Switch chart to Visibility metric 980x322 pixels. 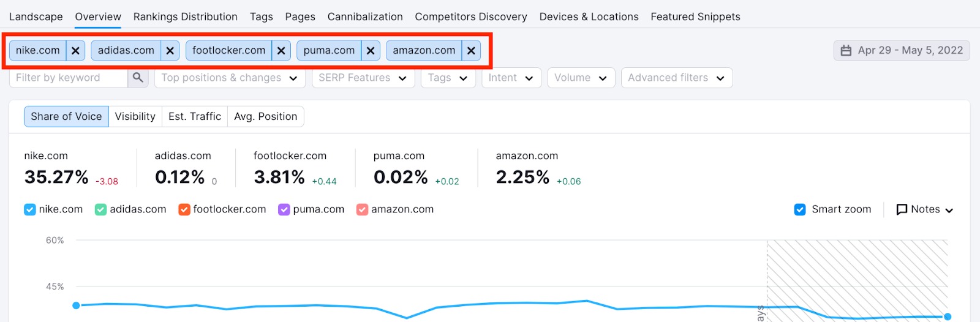(135, 116)
